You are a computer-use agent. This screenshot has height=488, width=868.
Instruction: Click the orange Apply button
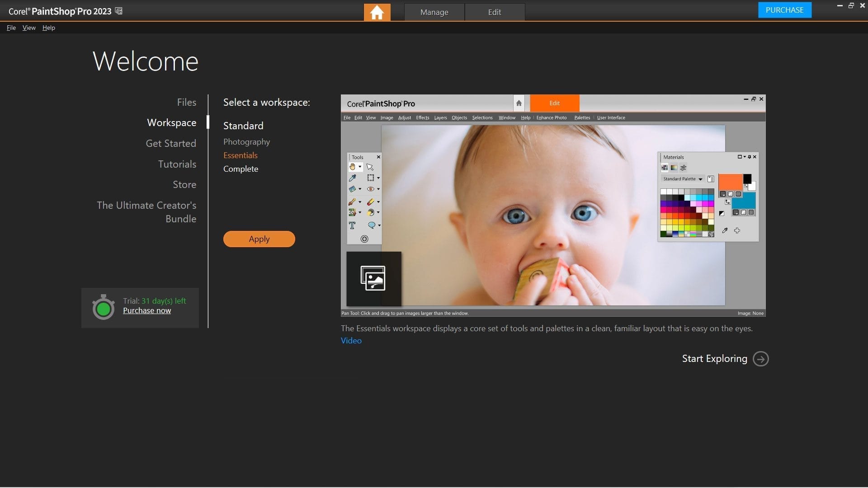pyautogui.click(x=259, y=239)
